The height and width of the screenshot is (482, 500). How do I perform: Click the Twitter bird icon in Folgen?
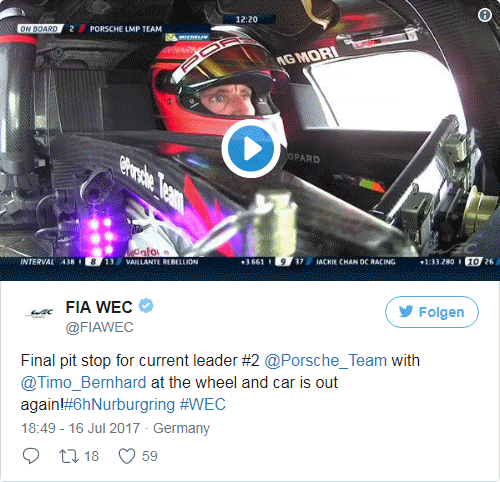click(406, 312)
